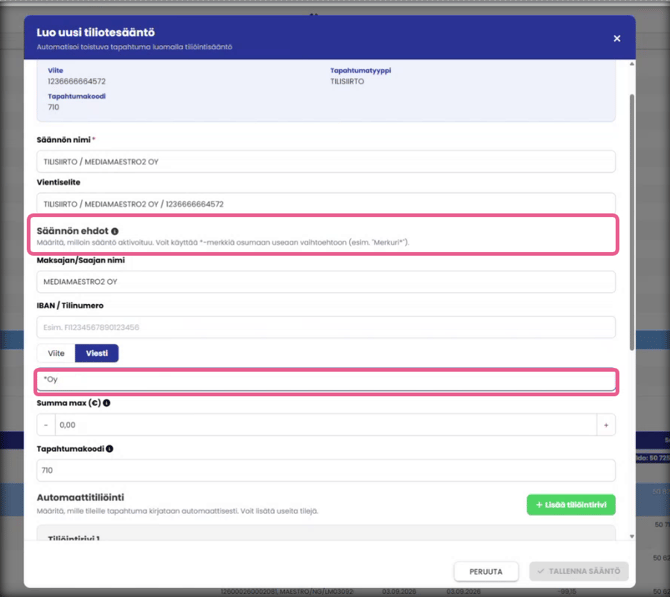The height and width of the screenshot is (597, 670).
Task: Decrease Summa max with the minus button
Action: click(46, 425)
